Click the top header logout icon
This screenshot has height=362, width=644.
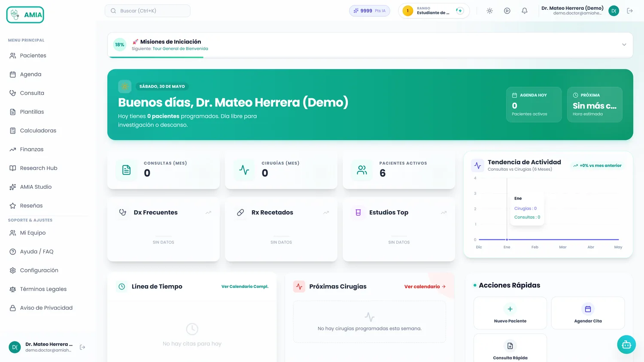(x=630, y=11)
